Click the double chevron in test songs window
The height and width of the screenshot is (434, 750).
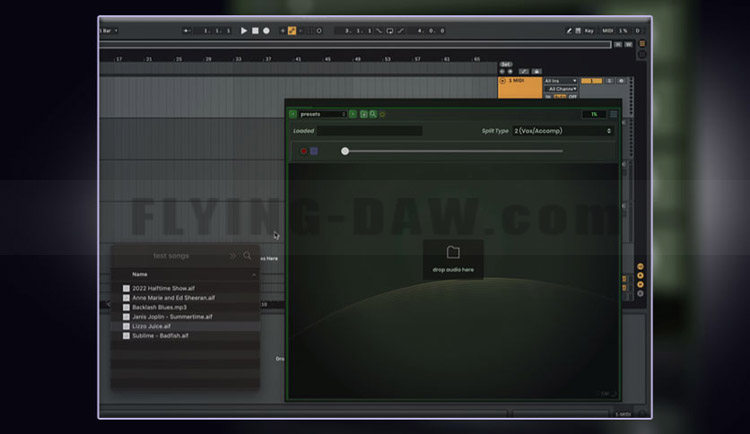(x=232, y=256)
